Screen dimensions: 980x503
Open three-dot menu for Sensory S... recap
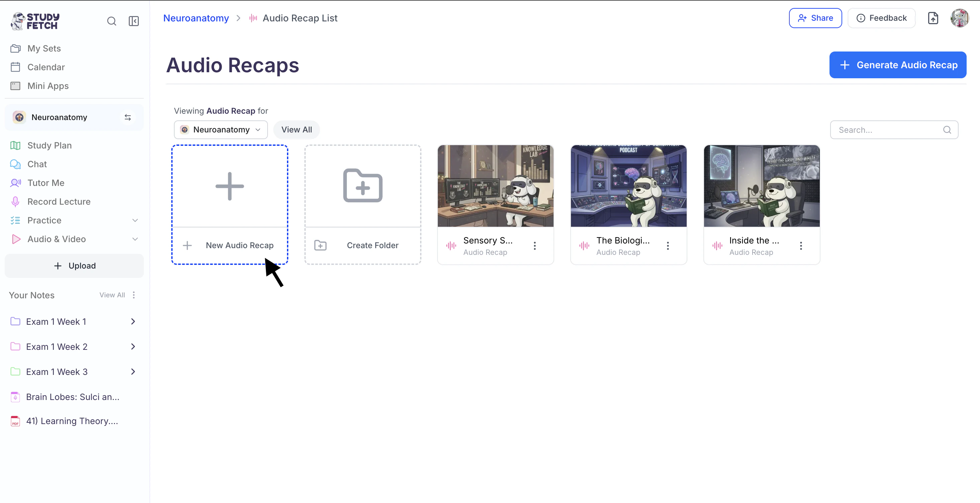click(534, 246)
